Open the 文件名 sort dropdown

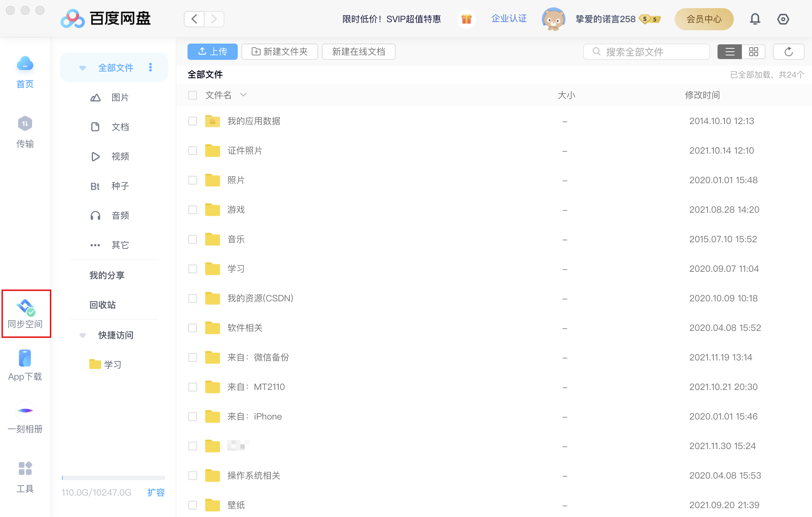243,95
